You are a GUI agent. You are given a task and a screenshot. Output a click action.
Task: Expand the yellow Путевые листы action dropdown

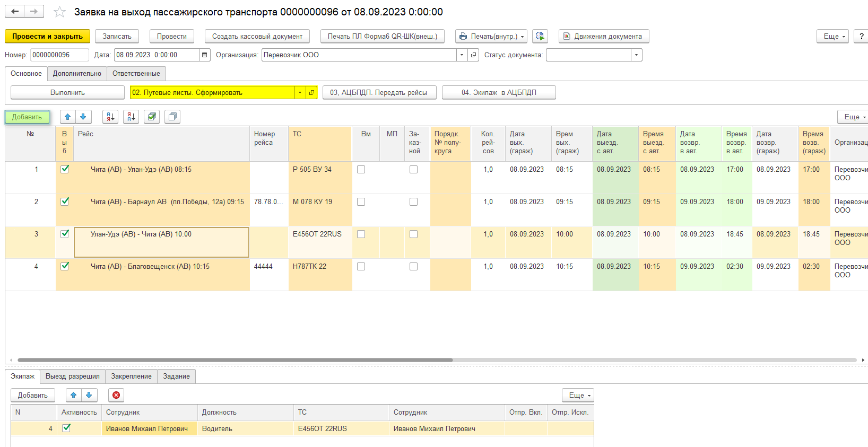click(300, 93)
